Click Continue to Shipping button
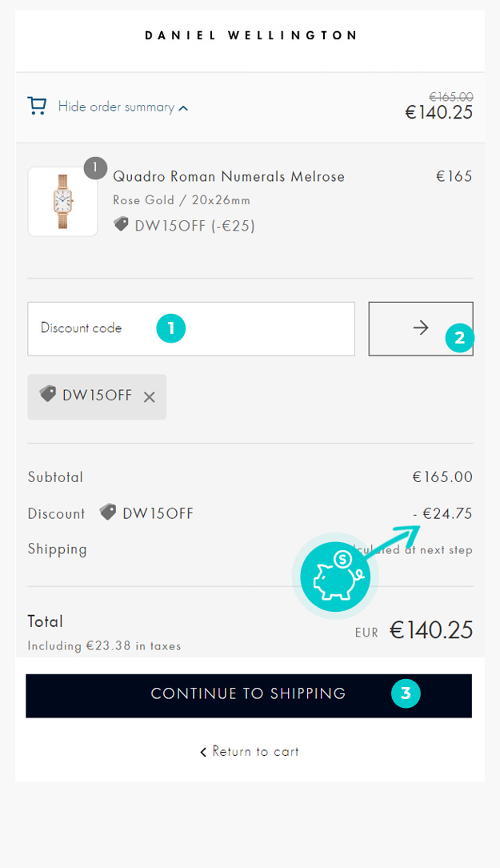The image size is (500, 868). click(249, 696)
